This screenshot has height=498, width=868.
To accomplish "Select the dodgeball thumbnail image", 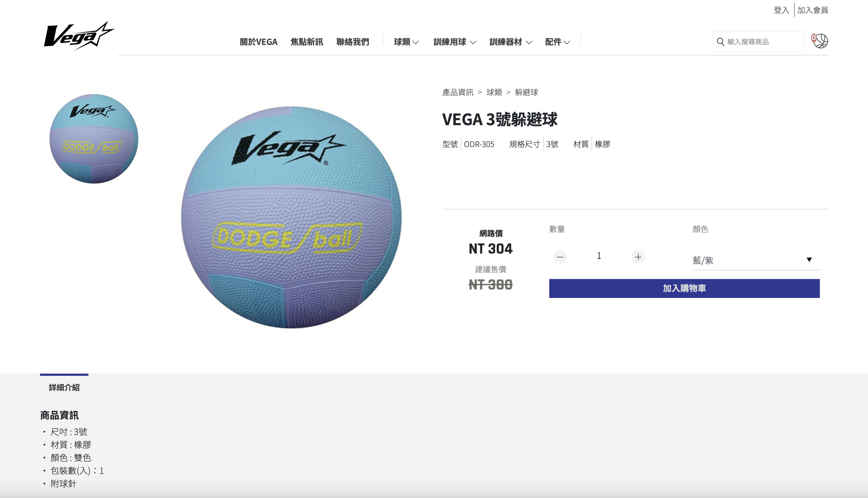I will 94,138.
